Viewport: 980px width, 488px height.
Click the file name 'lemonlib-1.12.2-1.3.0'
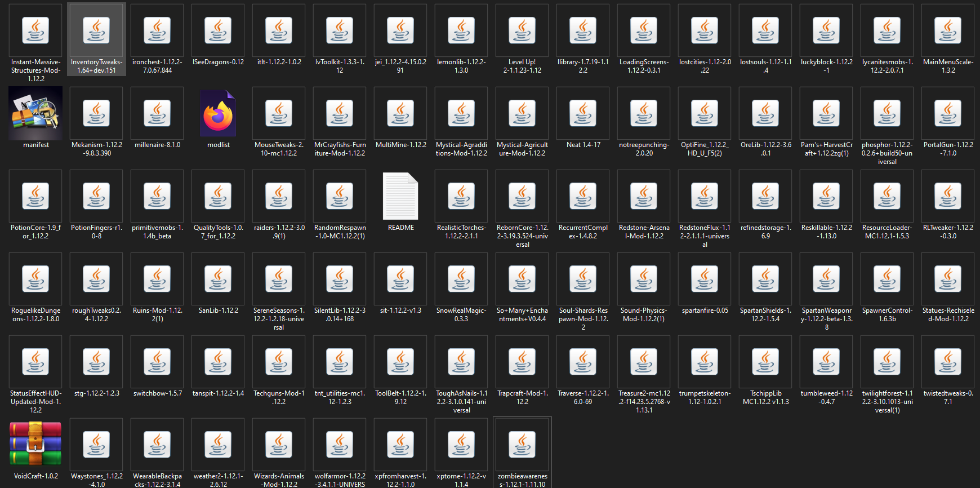click(x=461, y=66)
